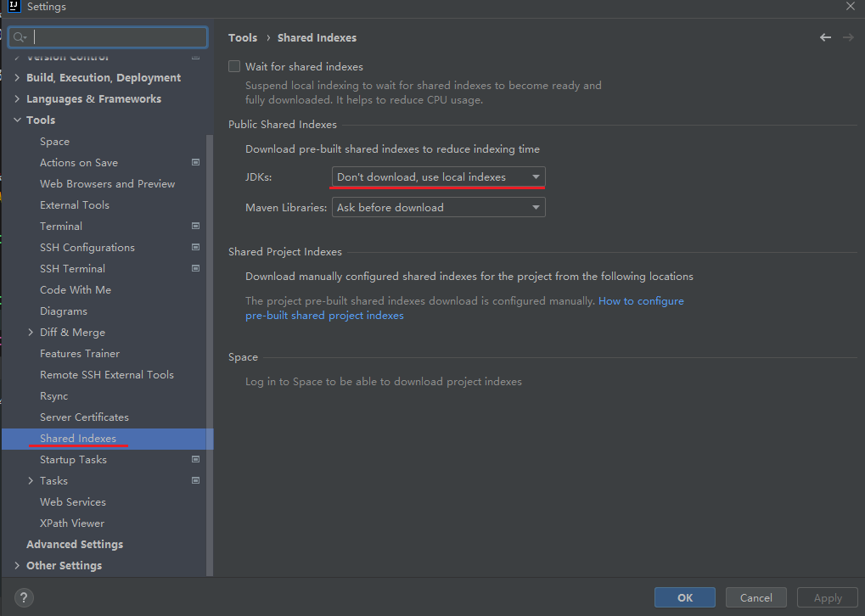Click the modified-settings indicator beside Startup Tasks
The height and width of the screenshot is (616, 865).
(x=195, y=459)
